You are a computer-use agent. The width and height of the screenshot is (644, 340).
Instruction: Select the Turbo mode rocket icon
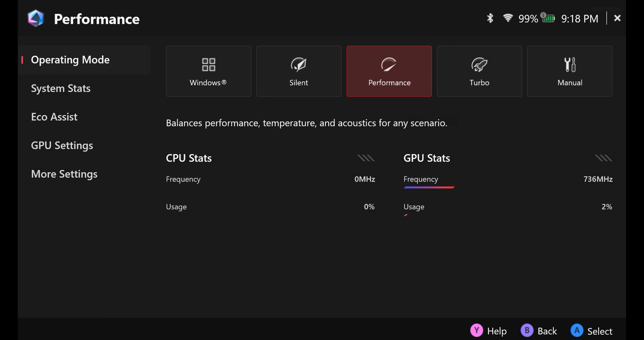point(479,65)
